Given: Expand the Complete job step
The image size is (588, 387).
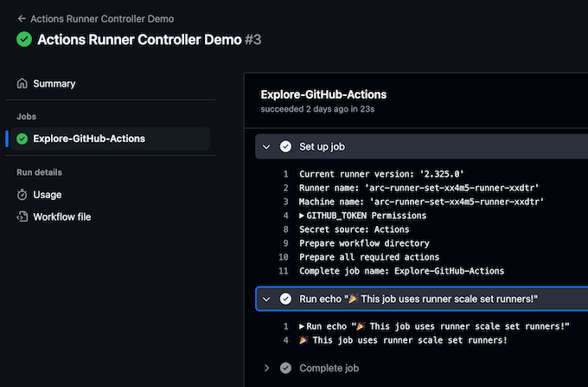Looking at the screenshot, I should 266,368.
